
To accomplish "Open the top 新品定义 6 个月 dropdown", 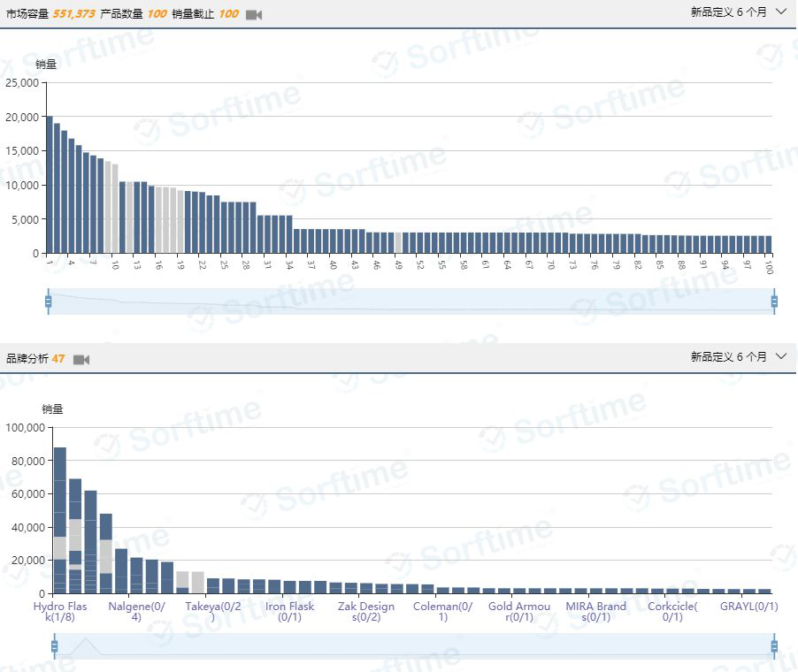I will point(738,12).
